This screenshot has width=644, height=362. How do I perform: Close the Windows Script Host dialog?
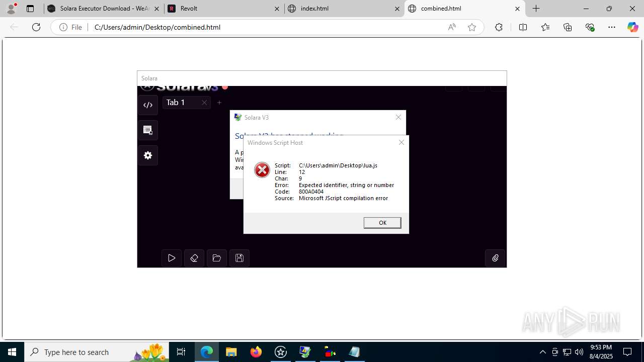coord(401,142)
